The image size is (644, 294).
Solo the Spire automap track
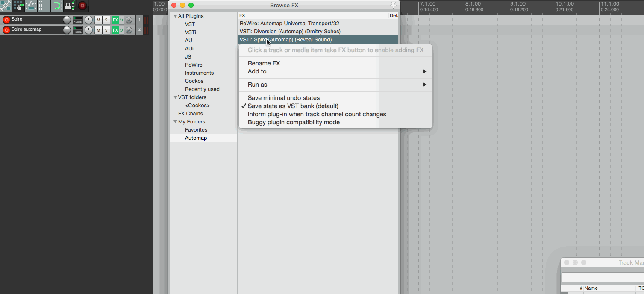click(106, 30)
